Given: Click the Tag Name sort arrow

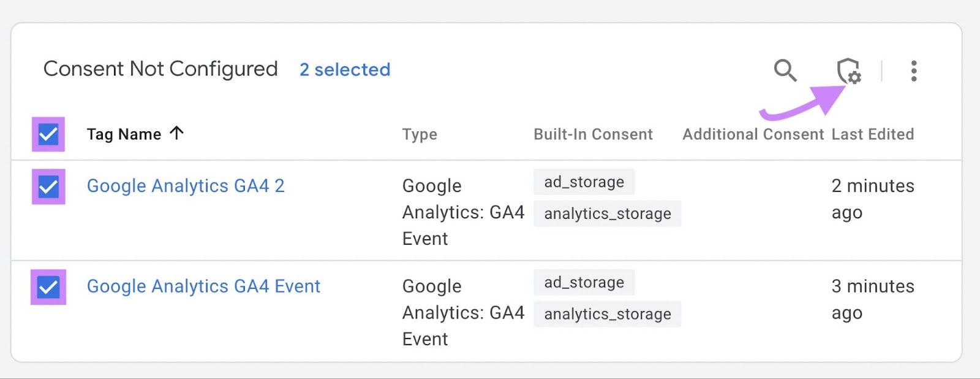Looking at the screenshot, I should tap(176, 133).
